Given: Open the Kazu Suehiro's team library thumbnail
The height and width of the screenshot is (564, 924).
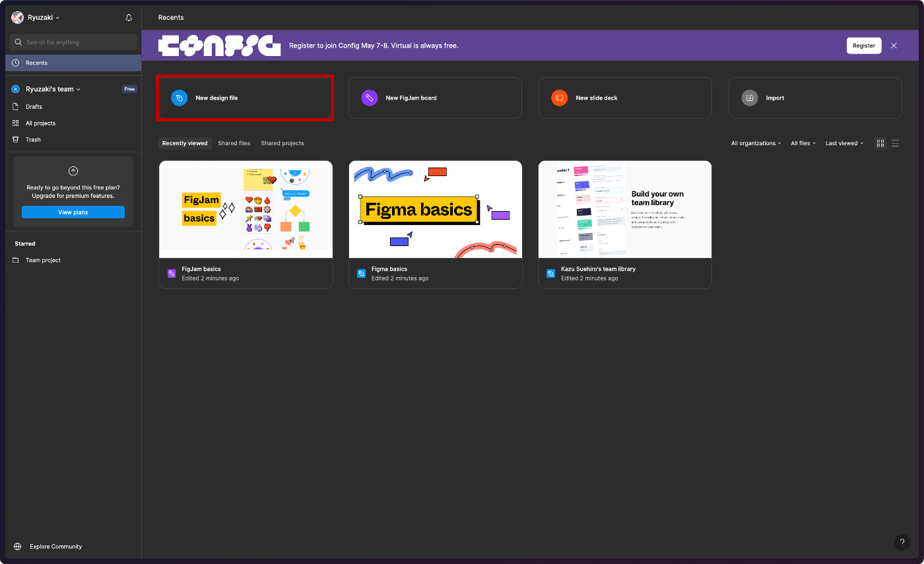Looking at the screenshot, I should (625, 209).
